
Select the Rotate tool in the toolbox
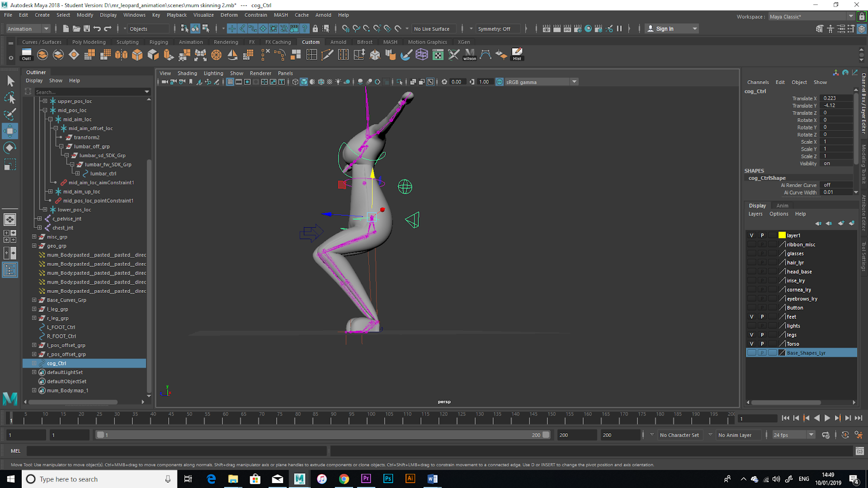(10, 147)
